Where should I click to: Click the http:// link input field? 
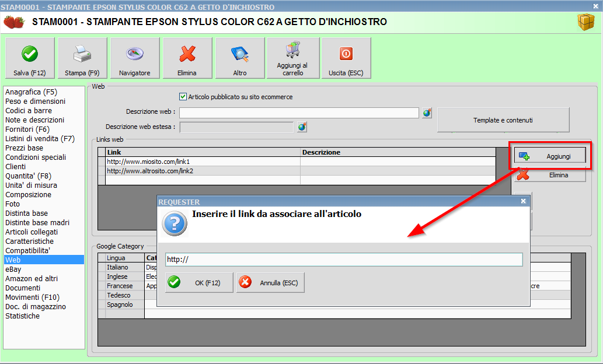coord(344,260)
